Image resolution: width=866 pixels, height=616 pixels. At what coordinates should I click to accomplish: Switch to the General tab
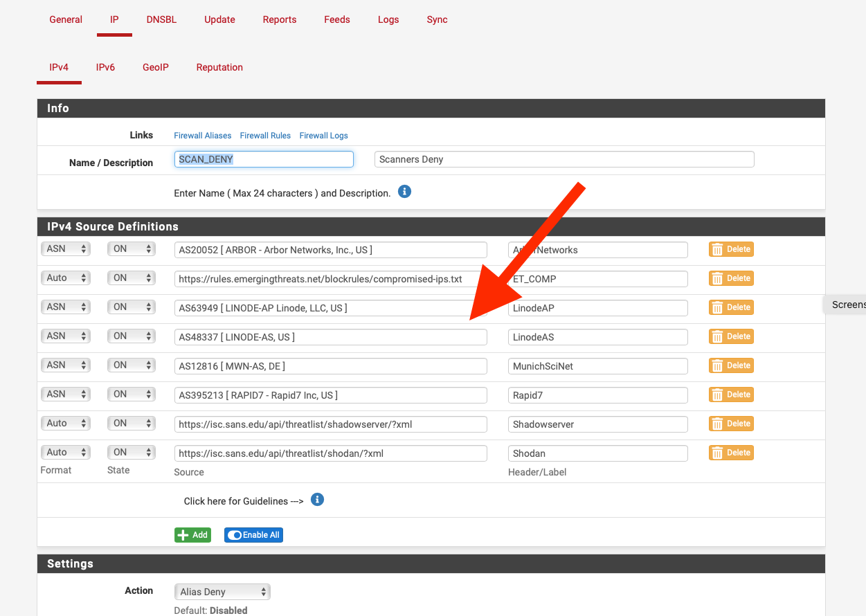[x=66, y=19]
